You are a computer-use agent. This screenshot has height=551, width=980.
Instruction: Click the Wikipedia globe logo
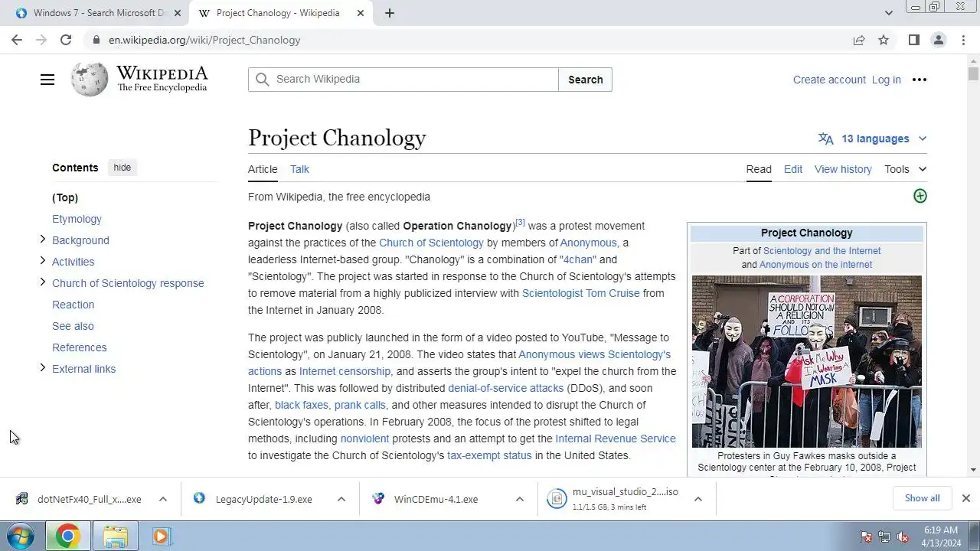point(90,80)
